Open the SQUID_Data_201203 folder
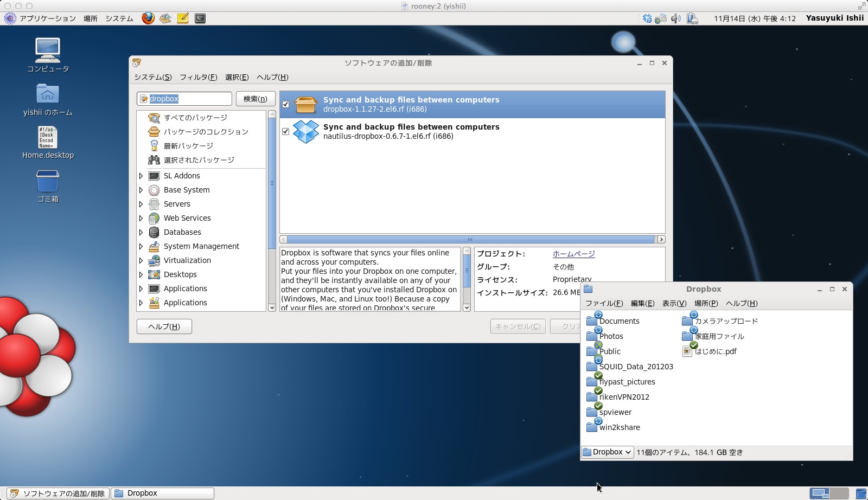 pyautogui.click(x=630, y=366)
